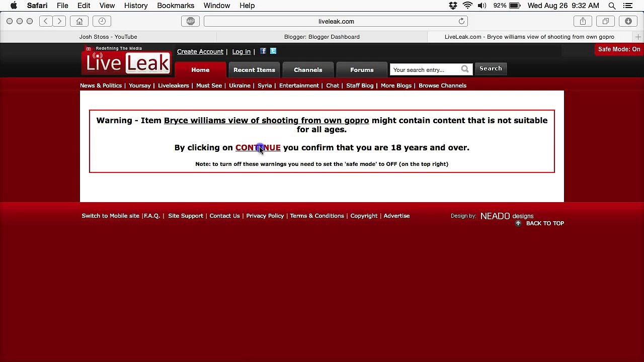Show all tabs icon in Safari

point(605,21)
